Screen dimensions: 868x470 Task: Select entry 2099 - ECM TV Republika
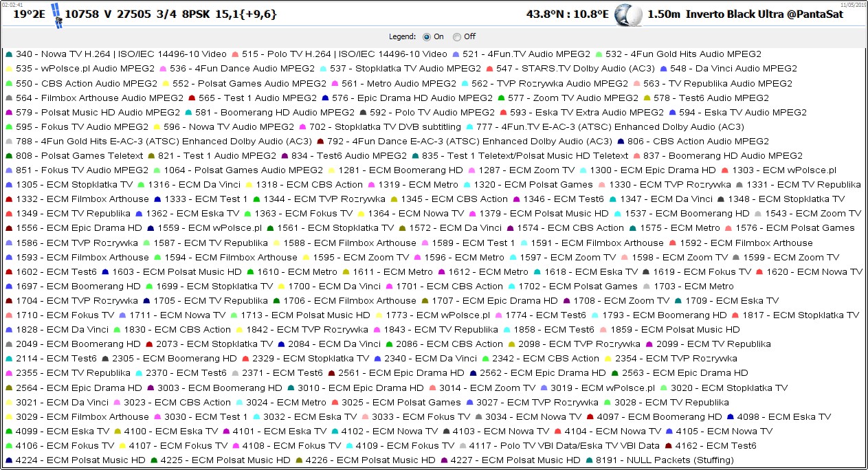click(713, 344)
